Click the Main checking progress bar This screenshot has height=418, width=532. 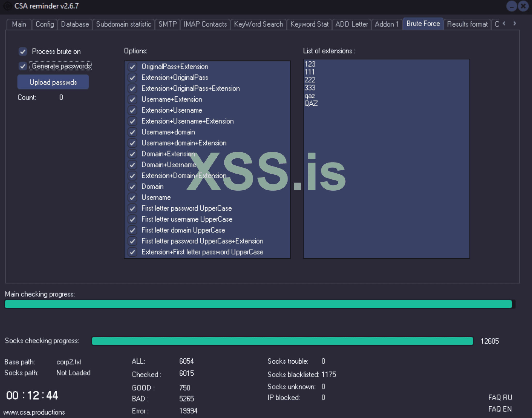click(259, 304)
